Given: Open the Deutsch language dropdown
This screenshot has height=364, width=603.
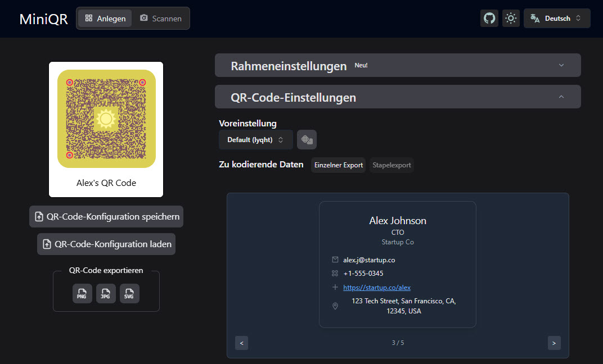Looking at the screenshot, I should (x=557, y=18).
